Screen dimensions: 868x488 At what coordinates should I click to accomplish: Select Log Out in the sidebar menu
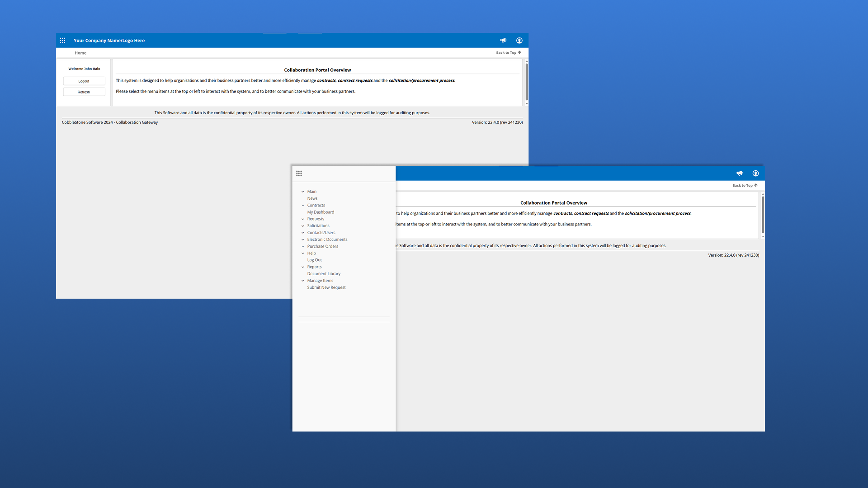pos(315,260)
